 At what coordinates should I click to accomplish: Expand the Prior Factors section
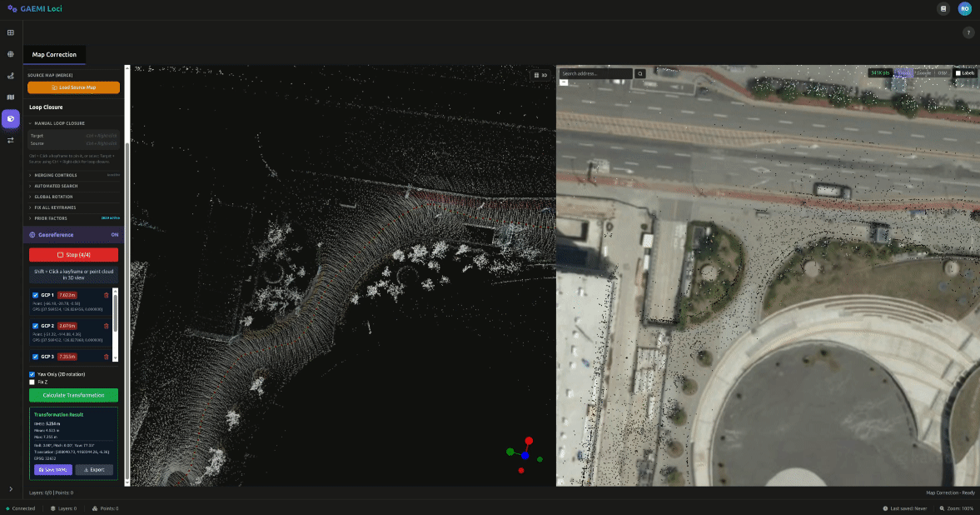click(51, 217)
